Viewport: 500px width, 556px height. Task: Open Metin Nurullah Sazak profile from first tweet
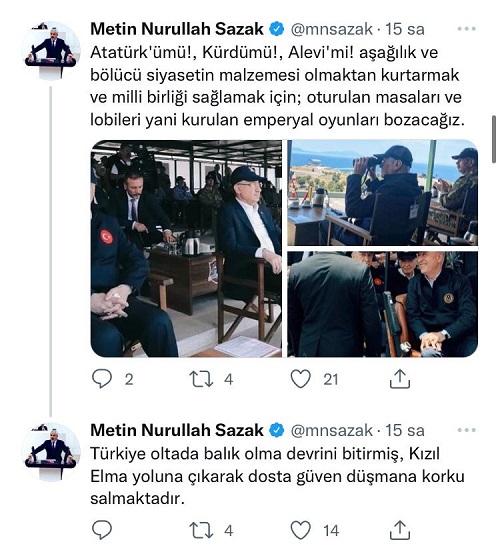point(177,29)
